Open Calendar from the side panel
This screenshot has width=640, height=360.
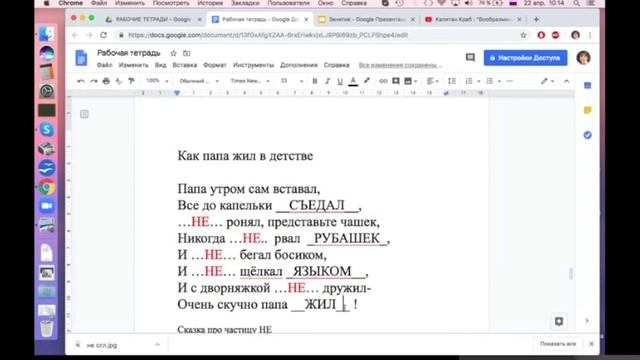[x=587, y=85]
